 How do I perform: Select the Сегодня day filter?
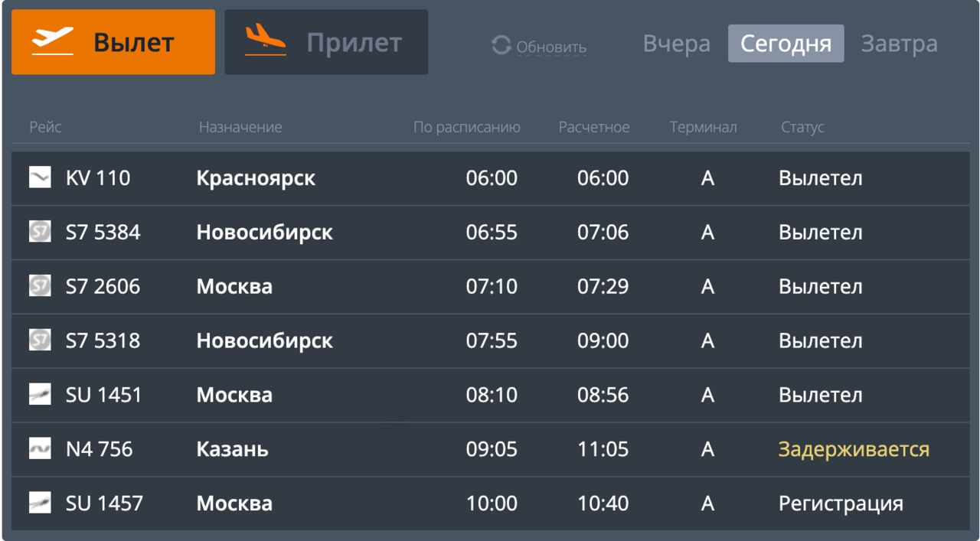[786, 44]
